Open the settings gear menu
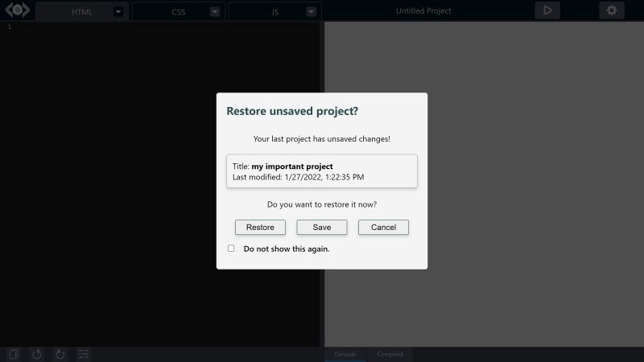Viewport: 644px width, 362px height. coord(612,10)
